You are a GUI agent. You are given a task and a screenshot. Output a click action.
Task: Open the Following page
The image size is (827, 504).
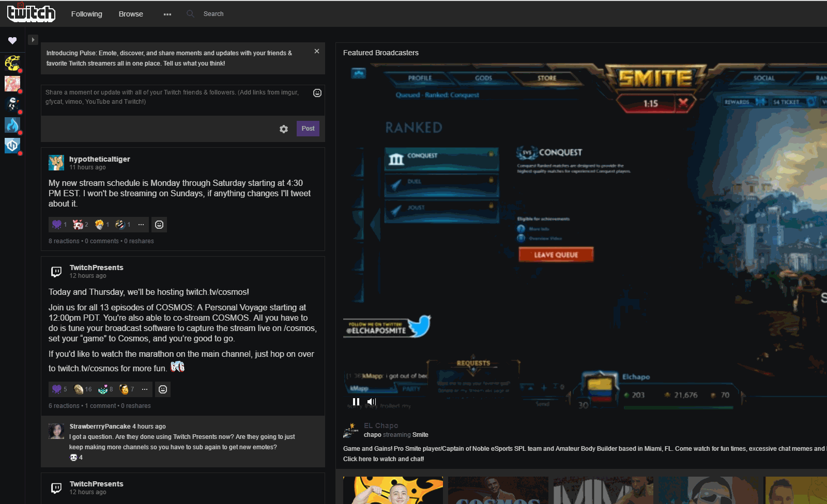point(86,14)
